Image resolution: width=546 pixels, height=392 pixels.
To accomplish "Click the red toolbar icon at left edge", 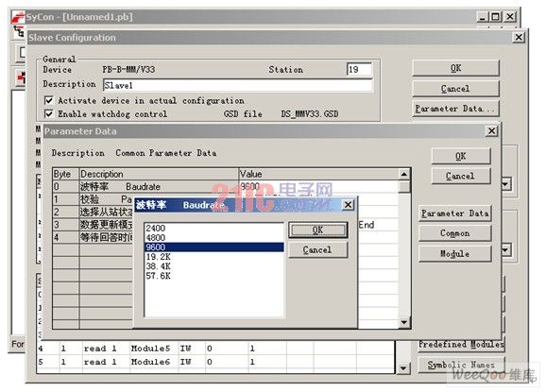I will click(22, 77).
